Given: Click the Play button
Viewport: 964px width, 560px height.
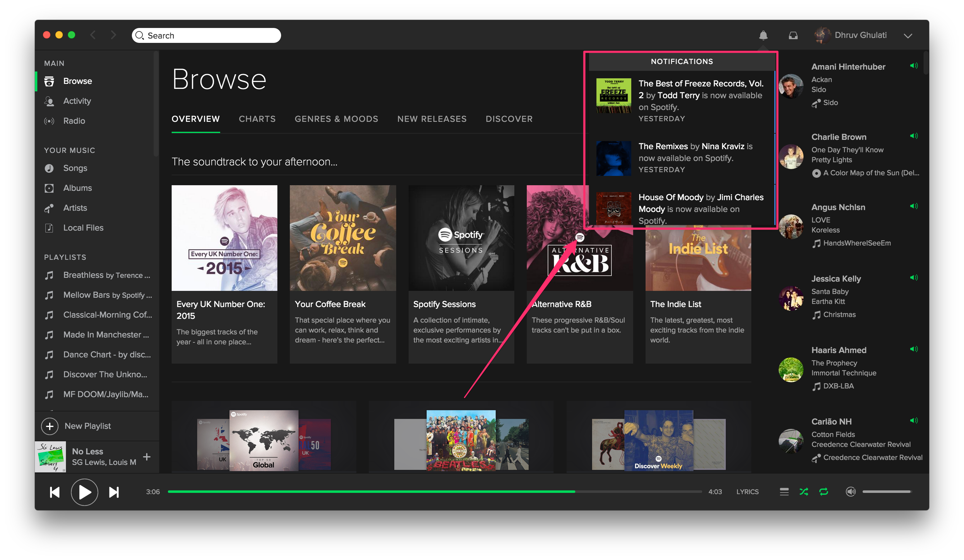Looking at the screenshot, I should tap(84, 492).
